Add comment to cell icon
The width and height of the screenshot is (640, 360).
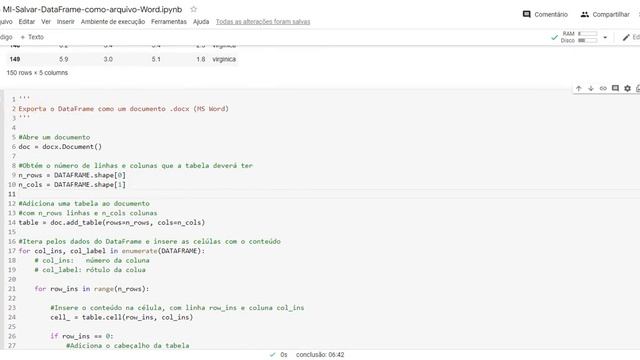coord(615,88)
